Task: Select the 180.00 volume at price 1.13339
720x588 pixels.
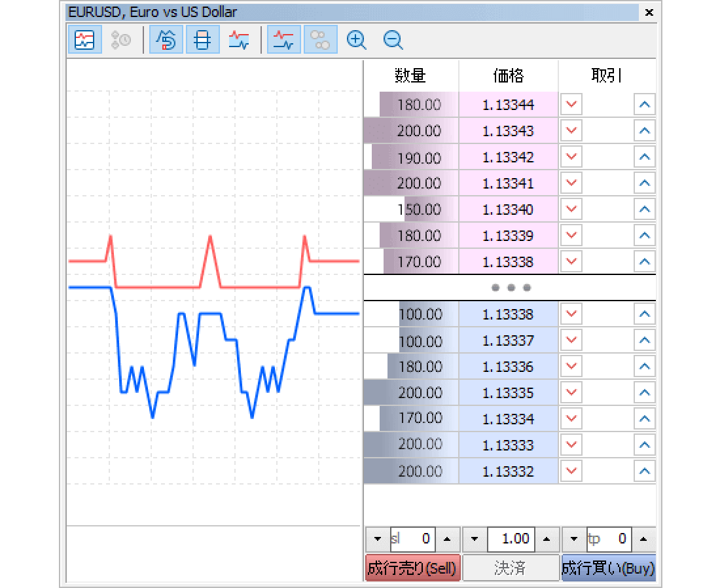Action: [411, 236]
